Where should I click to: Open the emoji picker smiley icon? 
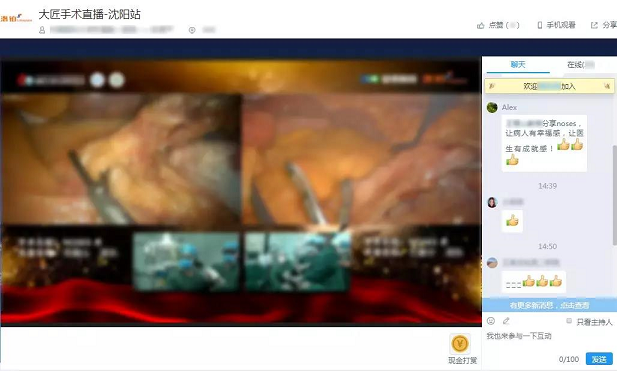[491, 321]
